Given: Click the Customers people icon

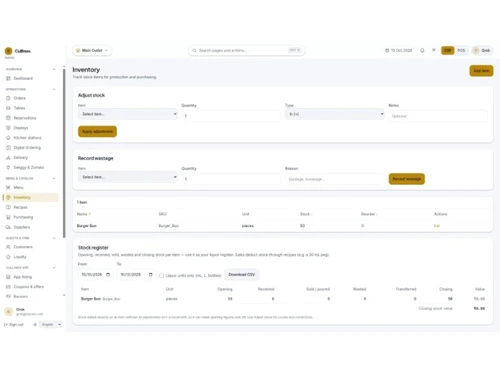Looking at the screenshot, I should coord(8,247).
